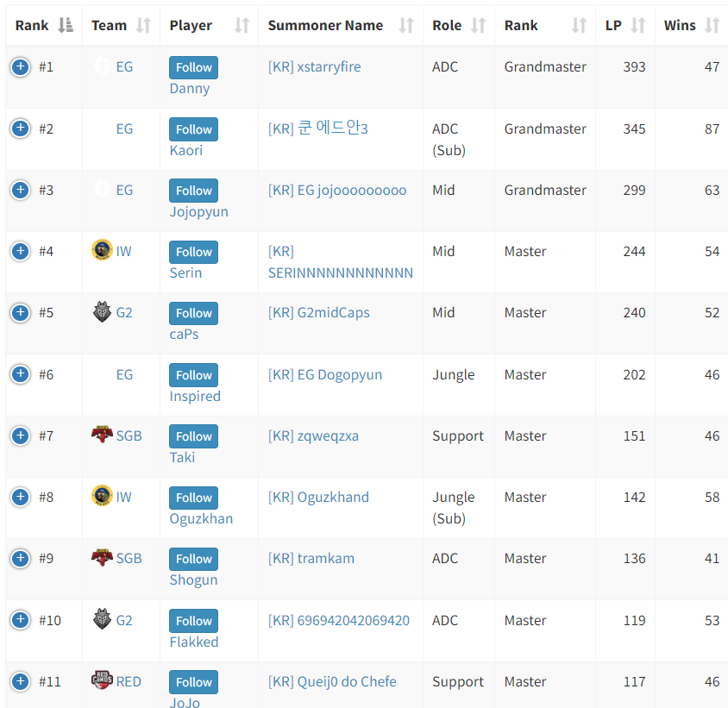Open Taki player profile link

pyautogui.click(x=182, y=457)
